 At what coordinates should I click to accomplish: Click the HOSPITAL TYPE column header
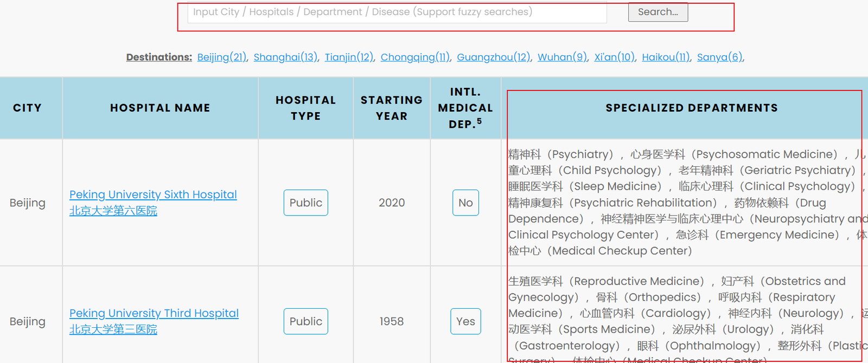point(306,108)
